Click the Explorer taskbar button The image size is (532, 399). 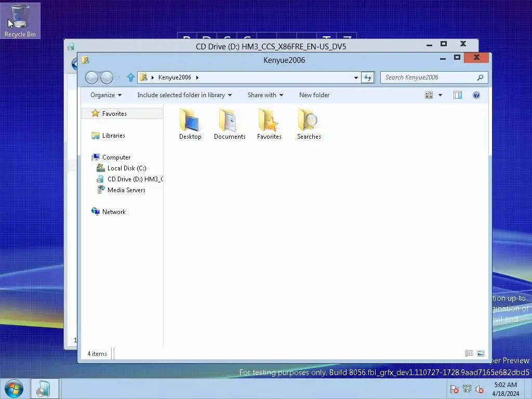(45, 389)
